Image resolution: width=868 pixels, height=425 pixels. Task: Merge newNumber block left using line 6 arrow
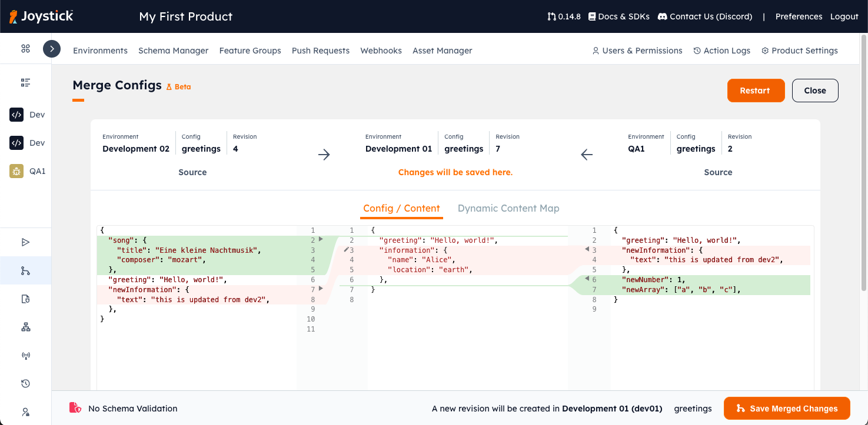[587, 279]
